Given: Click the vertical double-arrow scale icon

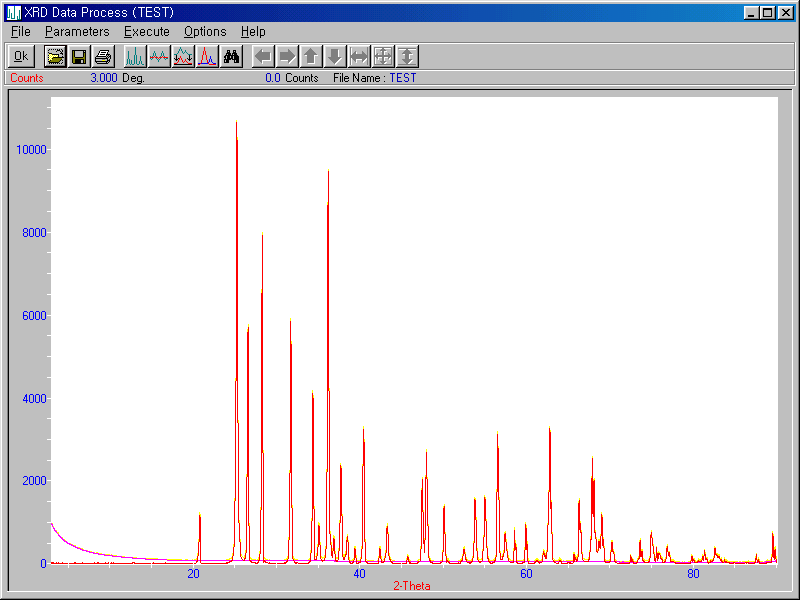Looking at the screenshot, I should 407,56.
